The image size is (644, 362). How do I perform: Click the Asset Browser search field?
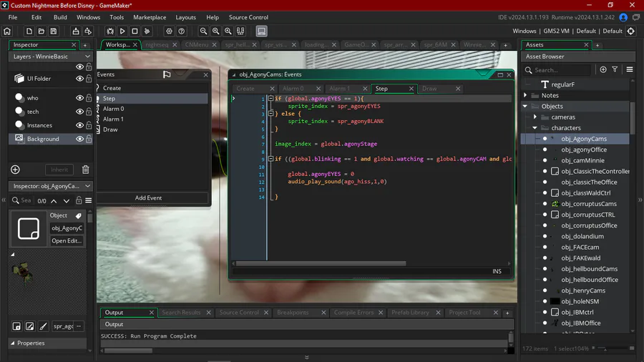tap(562, 70)
